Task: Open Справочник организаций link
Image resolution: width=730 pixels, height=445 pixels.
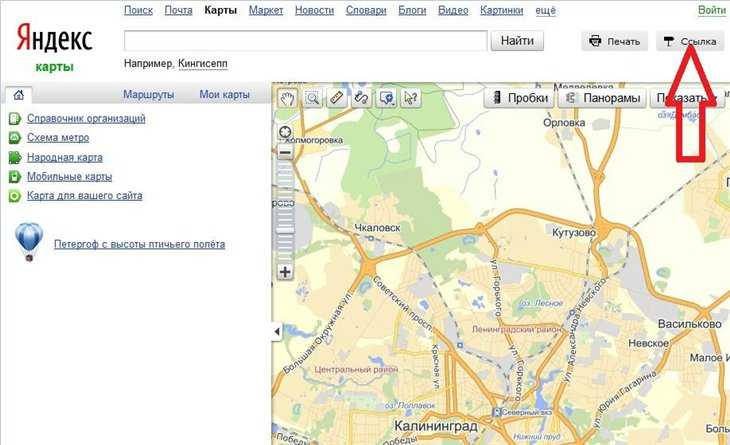Action: coord(86,118)
